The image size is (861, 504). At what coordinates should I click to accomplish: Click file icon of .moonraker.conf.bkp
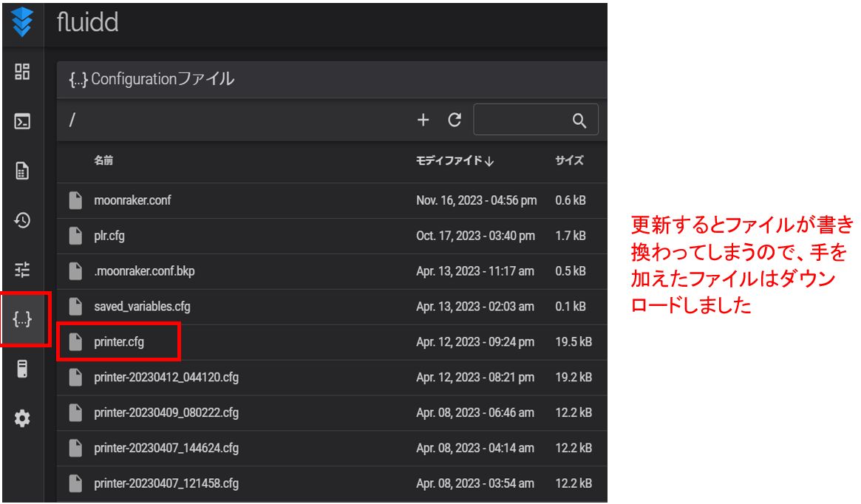pyautogui.click(x=76, y=271)
